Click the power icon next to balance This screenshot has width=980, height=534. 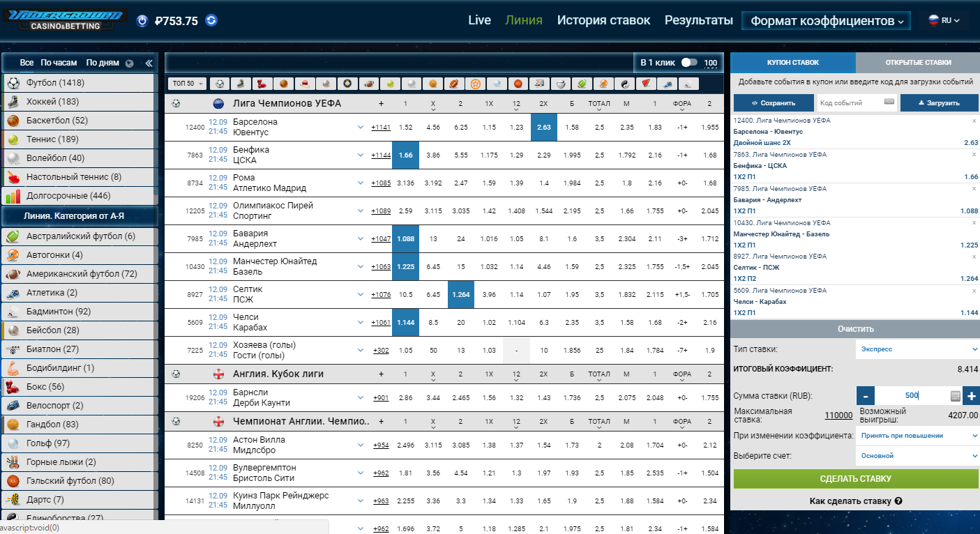click(x=142, y=21)
